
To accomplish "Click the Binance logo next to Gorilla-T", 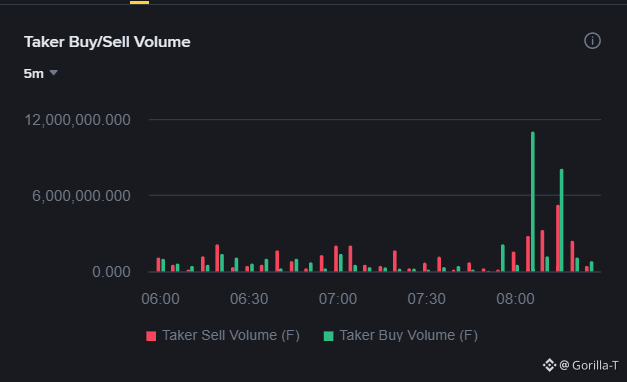I will [x=549, y=365].
